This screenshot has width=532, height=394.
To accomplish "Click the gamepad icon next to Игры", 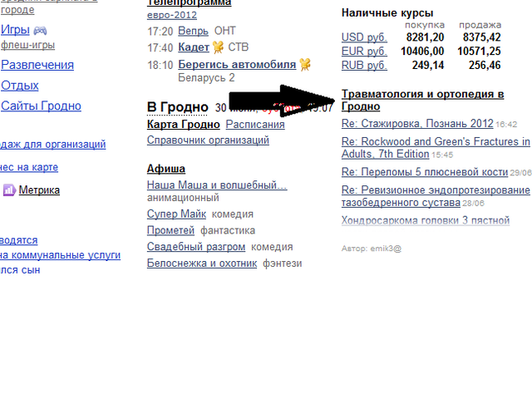I will [40, 30].
